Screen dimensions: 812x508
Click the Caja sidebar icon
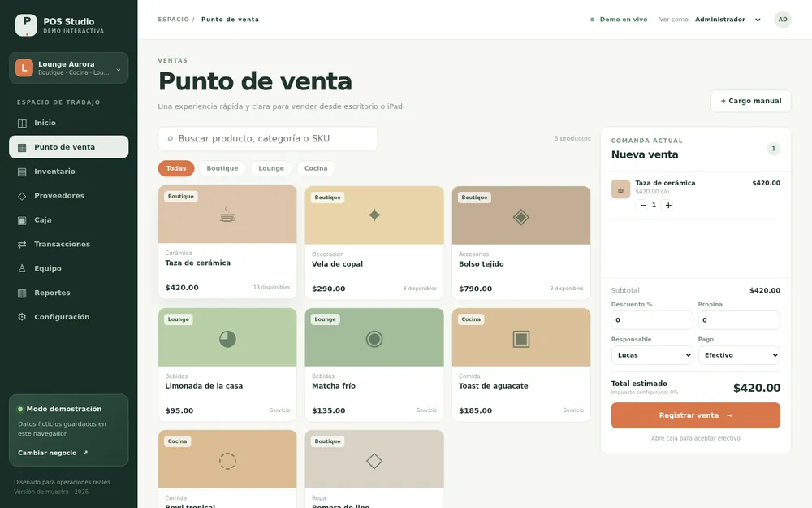[22, 220]
